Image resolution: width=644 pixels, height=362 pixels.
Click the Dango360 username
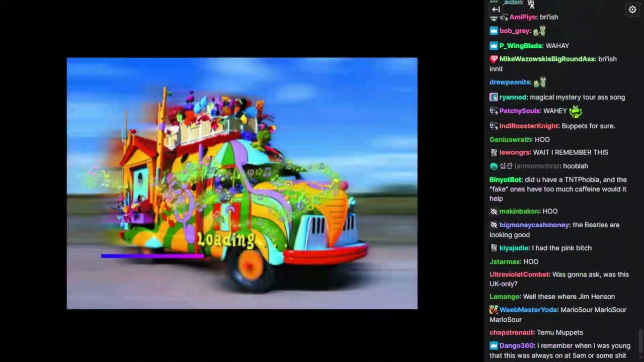click(517, 345)
